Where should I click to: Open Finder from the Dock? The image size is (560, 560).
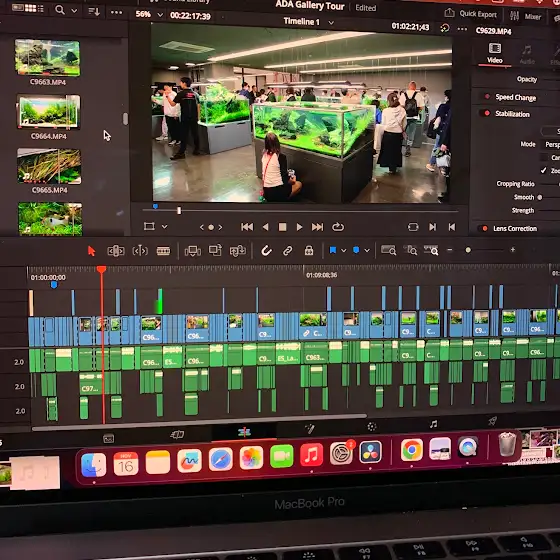94,465
